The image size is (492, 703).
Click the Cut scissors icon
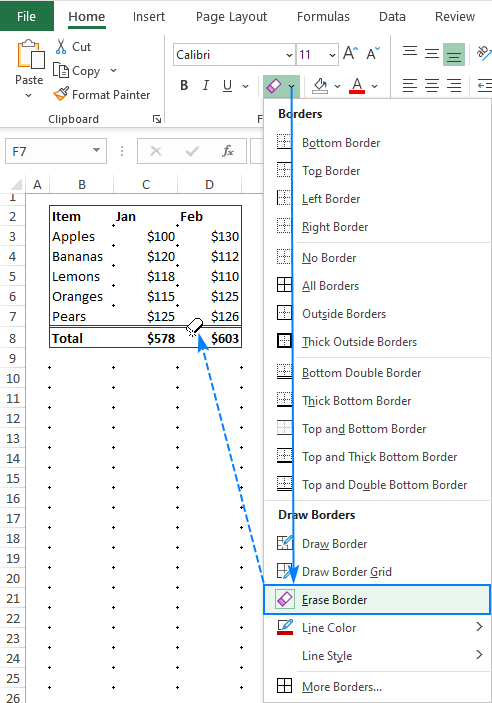tap(61, 46)
